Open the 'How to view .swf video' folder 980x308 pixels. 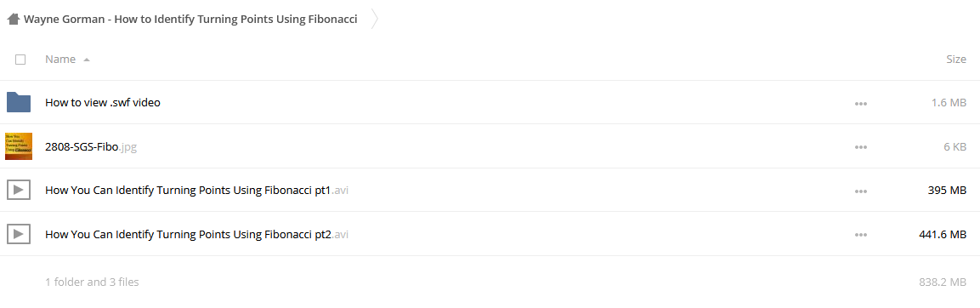(x=103, y=102)
